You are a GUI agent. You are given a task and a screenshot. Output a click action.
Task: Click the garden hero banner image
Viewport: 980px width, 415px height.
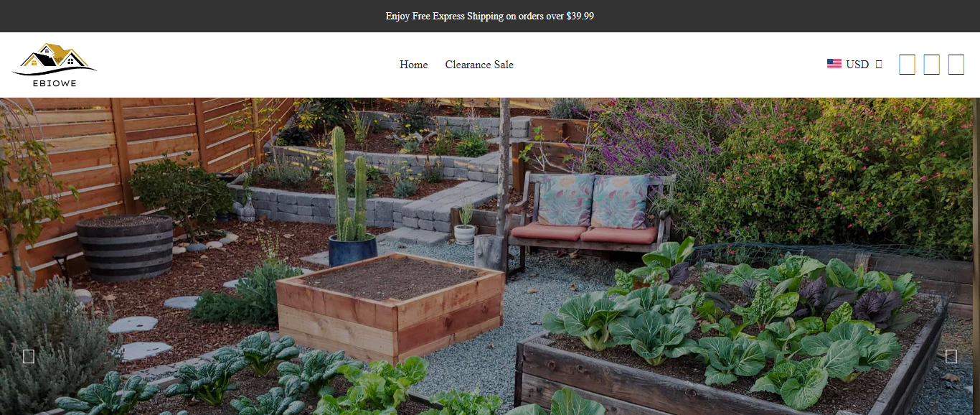pyautogui.click(x=490, y=256)
